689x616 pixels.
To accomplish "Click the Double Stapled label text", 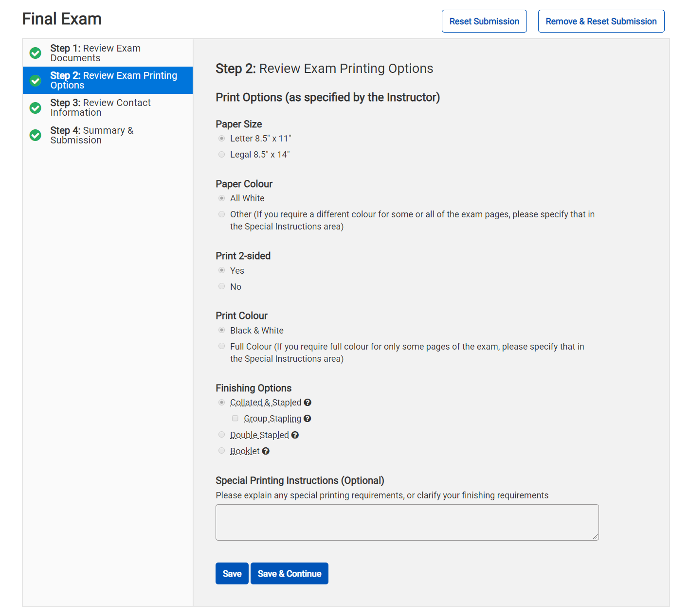I will (259, 435).
